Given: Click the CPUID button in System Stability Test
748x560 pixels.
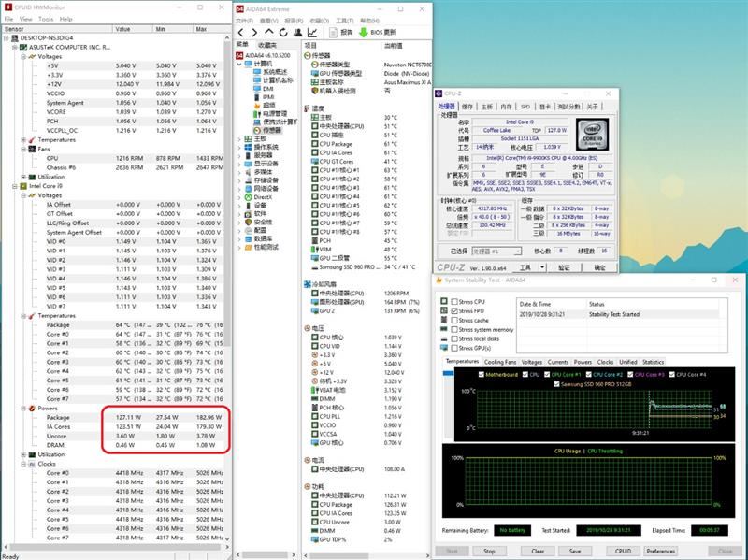Looking at the screenshot, I should [x=623, y=551].
